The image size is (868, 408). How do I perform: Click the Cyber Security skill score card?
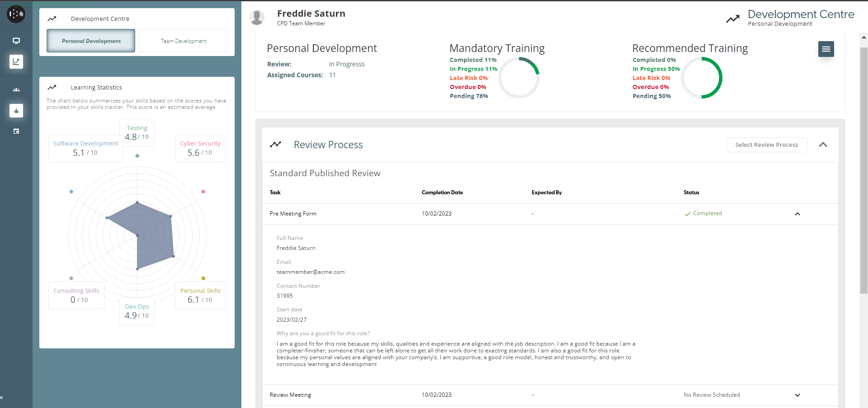(x=200, y=148)
